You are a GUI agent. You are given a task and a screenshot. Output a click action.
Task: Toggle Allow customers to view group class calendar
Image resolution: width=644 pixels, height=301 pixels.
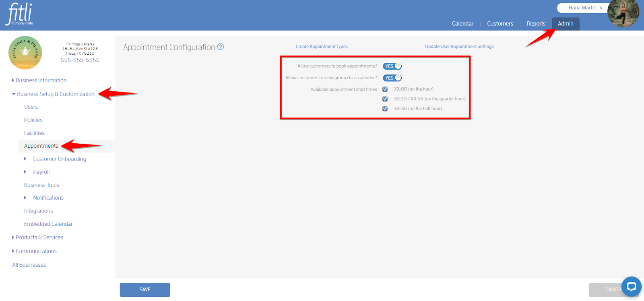pyautogui.click(x=392, y=78)
